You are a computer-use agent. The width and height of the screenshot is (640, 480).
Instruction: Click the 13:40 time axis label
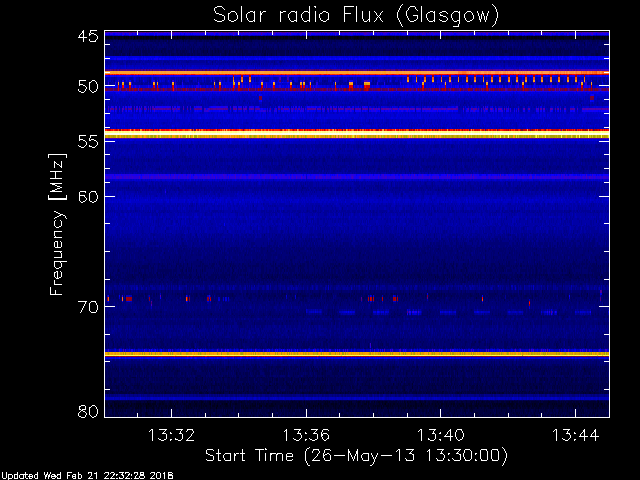tap(440, 435)
